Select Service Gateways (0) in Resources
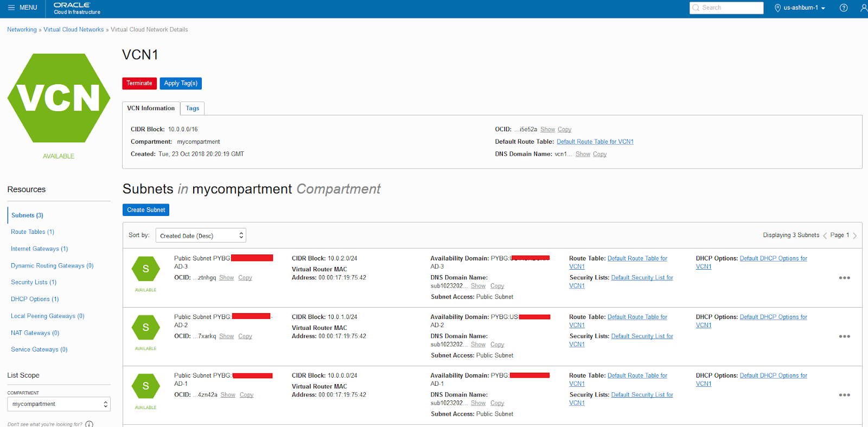The height and width of the screenshot is (427, 868). (39, 349)
